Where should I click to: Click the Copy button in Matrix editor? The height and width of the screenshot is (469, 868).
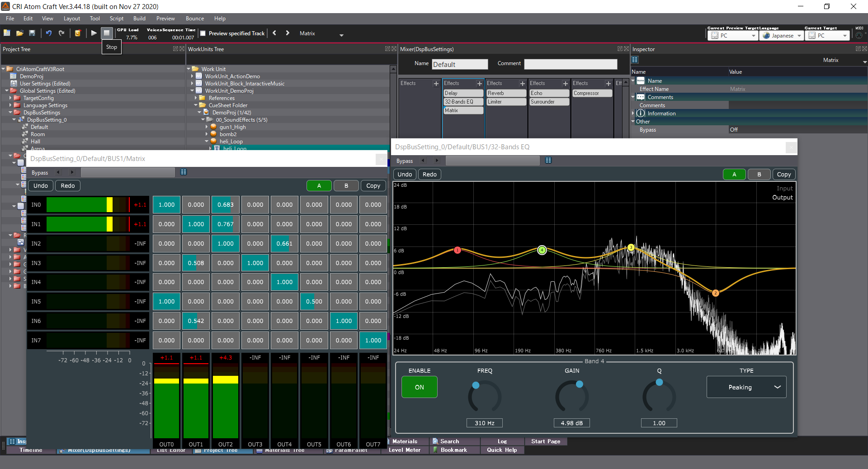373,185
